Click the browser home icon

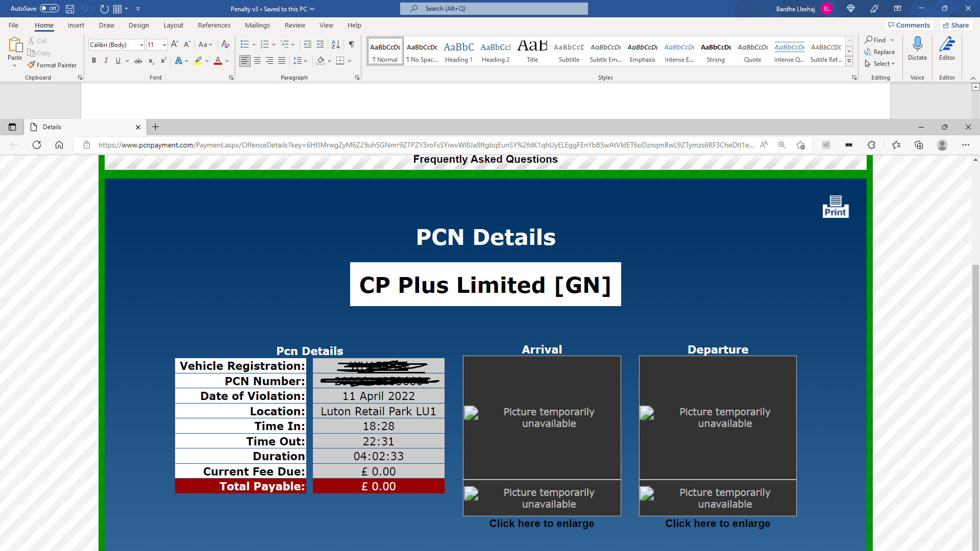tap(59, 145)
